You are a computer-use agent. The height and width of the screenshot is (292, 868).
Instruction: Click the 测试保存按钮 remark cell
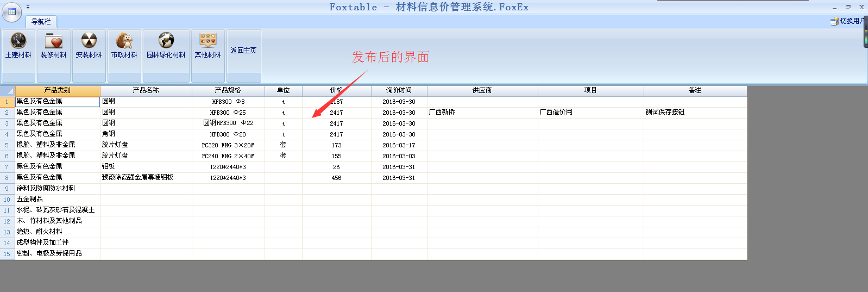pos(695,113)
